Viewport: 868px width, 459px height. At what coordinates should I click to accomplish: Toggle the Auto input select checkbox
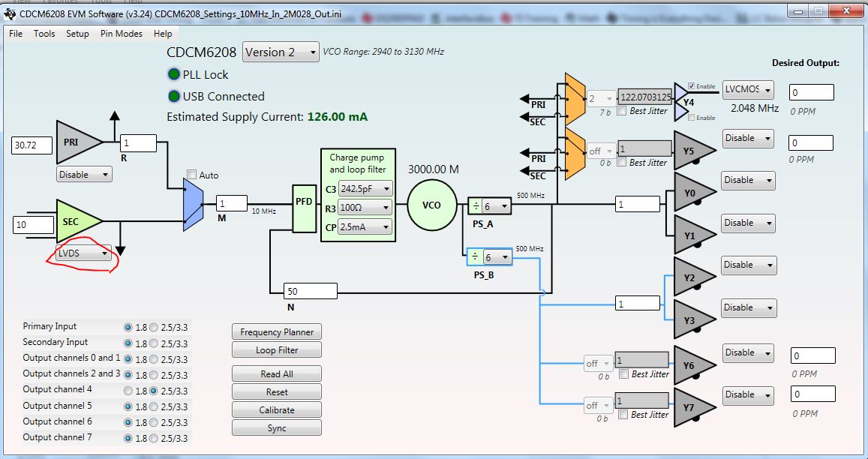(x=192, y=175)
